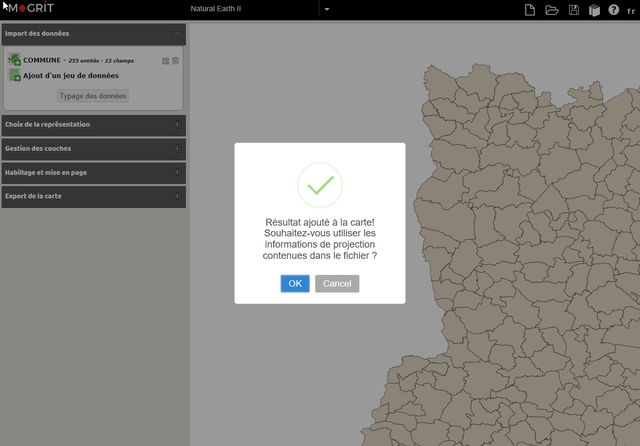Image resolution: width=640 pixels, height=446 pixels.
Task: Save project with the floppy disk icon
Action: [x=574, y=10]
